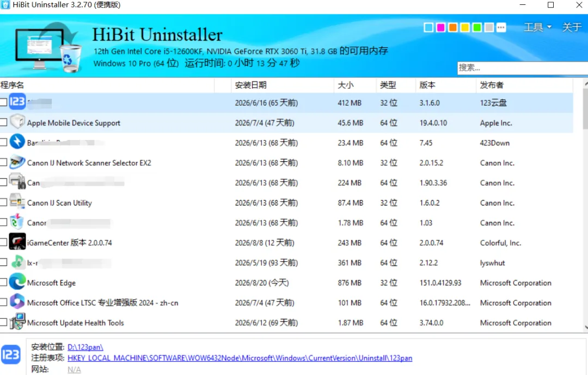Open the HKEY_LOCAL_MACHINE registry key link
Viewport: 588px width, 375px height.
(x=240, y=358)
